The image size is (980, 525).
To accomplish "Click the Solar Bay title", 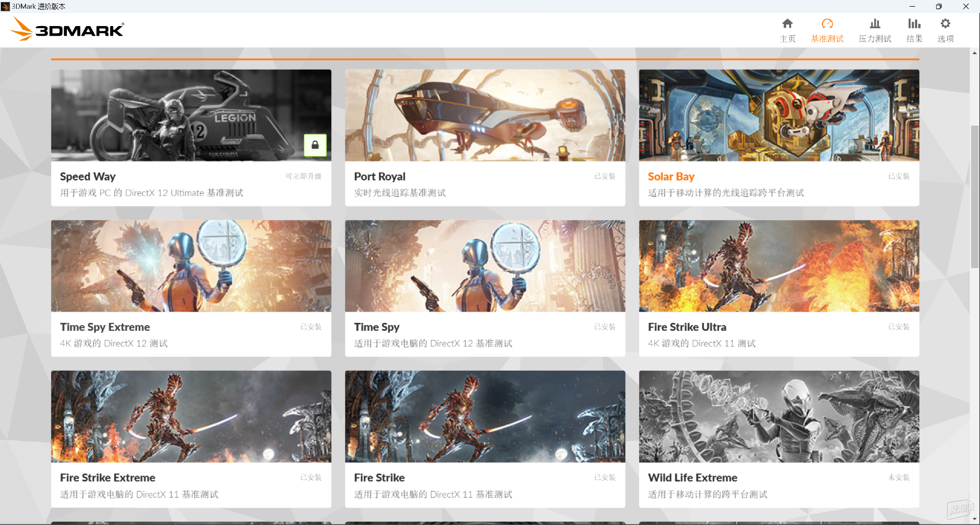I will (x=671, y=177).
